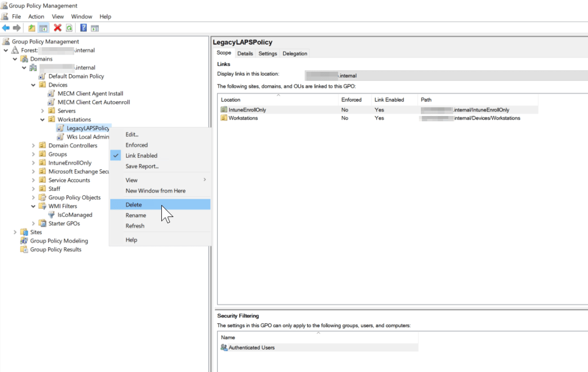The width and height of the screenshot is (588, 372).
Task: Collapse the WMI Filters tree node
Action: 33,206
